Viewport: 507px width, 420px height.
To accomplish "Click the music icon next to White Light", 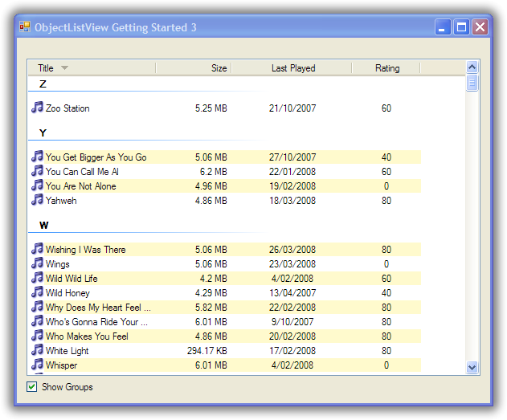I will tap(37, 350).
